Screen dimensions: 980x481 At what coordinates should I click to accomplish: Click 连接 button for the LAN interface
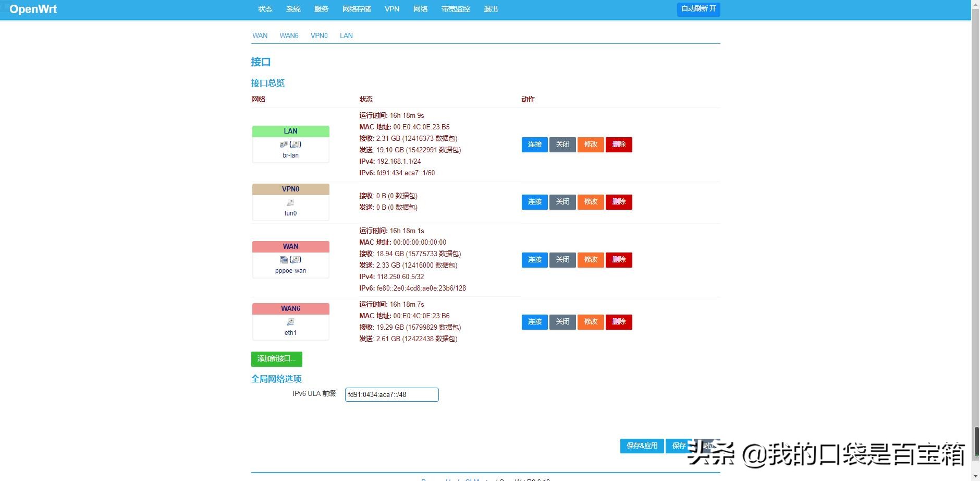pyautogui.click(x=534, y=145)
